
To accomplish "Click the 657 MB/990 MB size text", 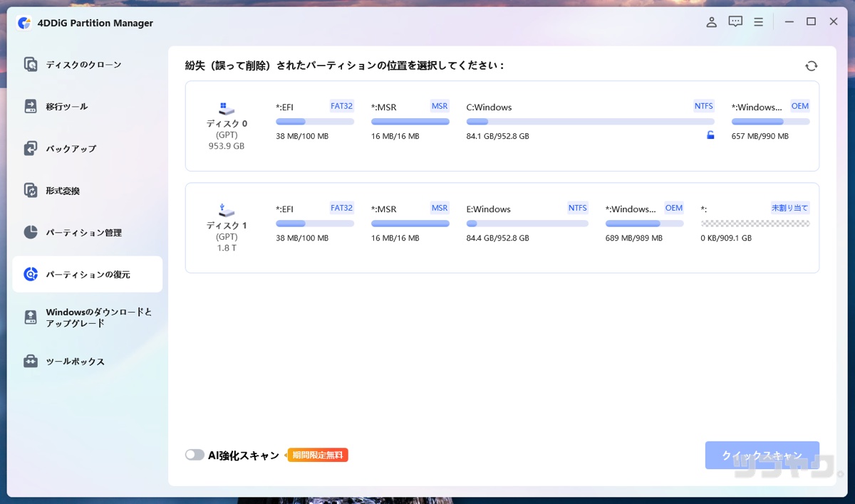I will point(760,136).
